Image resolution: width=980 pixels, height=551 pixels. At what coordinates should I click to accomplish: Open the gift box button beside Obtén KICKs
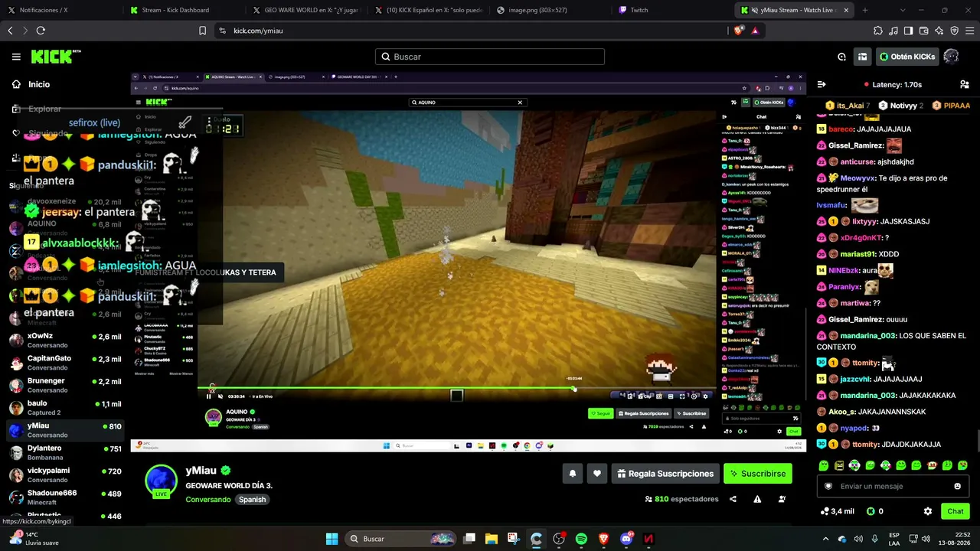point(862,57)
